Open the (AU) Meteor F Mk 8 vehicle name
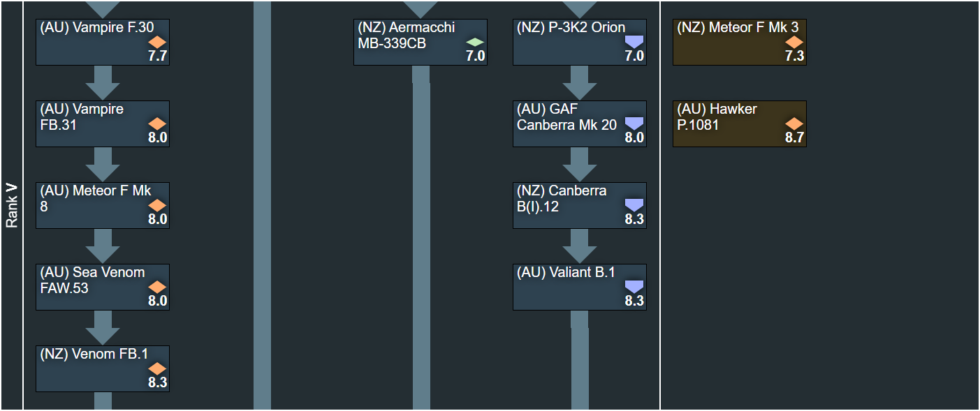Image resolution: width=980 pixels, height=411 pixels. click(x=95, y=198)
